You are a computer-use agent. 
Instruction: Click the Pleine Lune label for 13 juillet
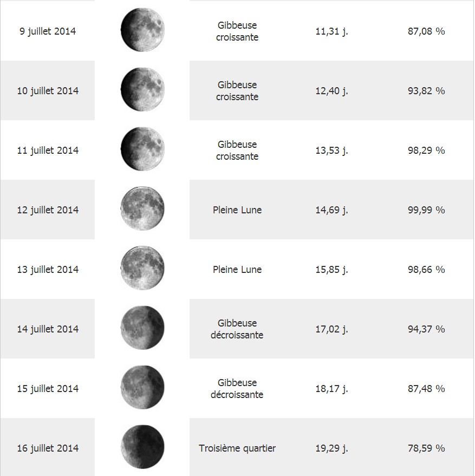pos(237,269)
